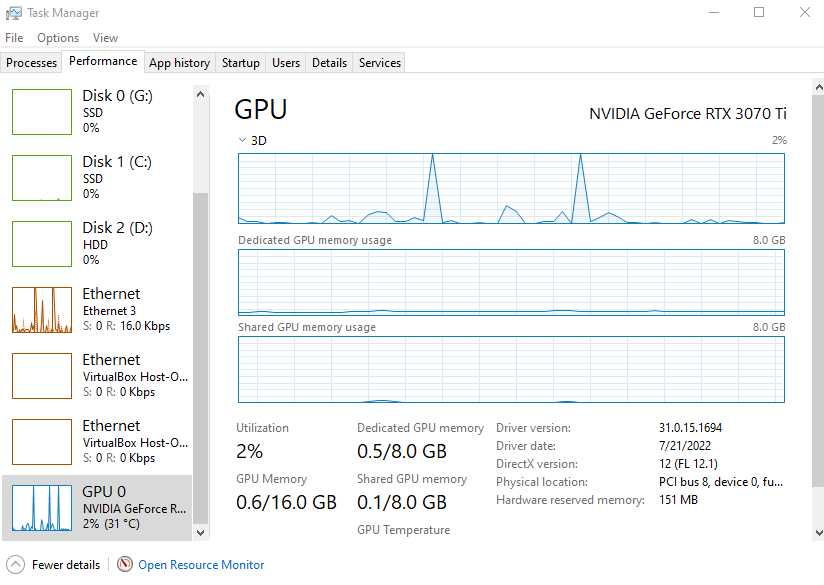Open the 3D graph engine dropdown
The height and width of the screenshot is (585, 824).
pyautogui.click(x=242, y=141)
